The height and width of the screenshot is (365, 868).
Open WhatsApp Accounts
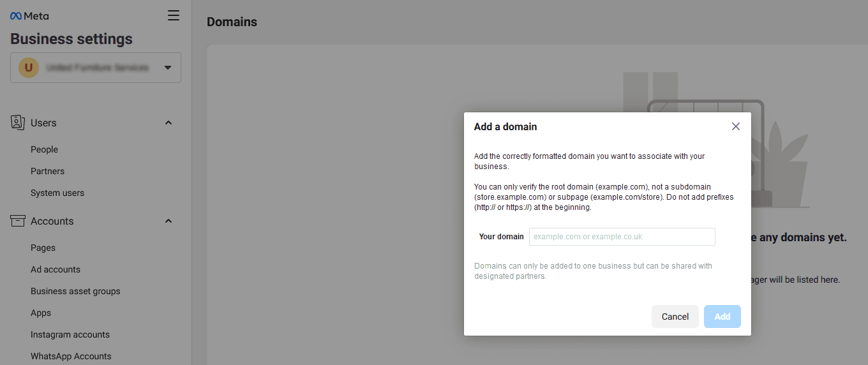tap(71, 356)
